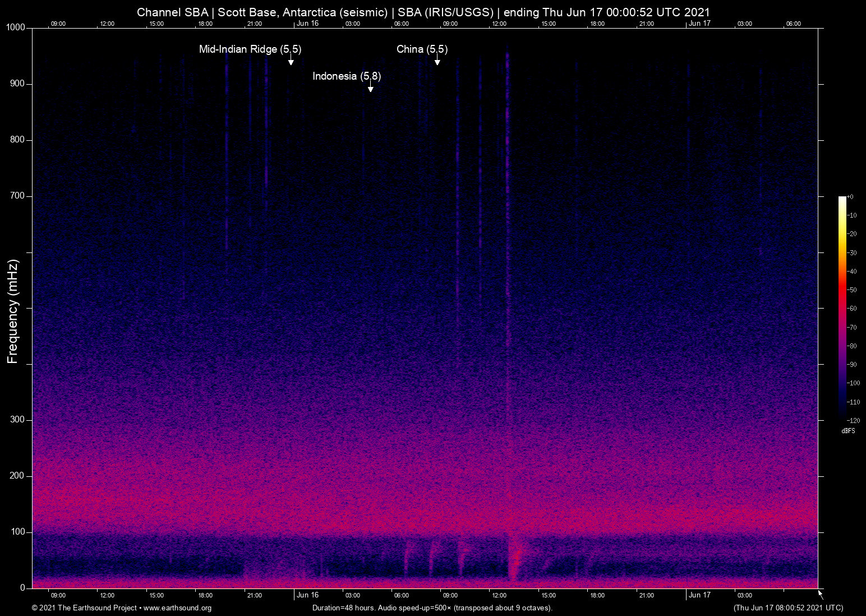Click the Jun 17 marker on top axis
The width and height of the screenshot is (866, 616).
[x=699, y=24]
